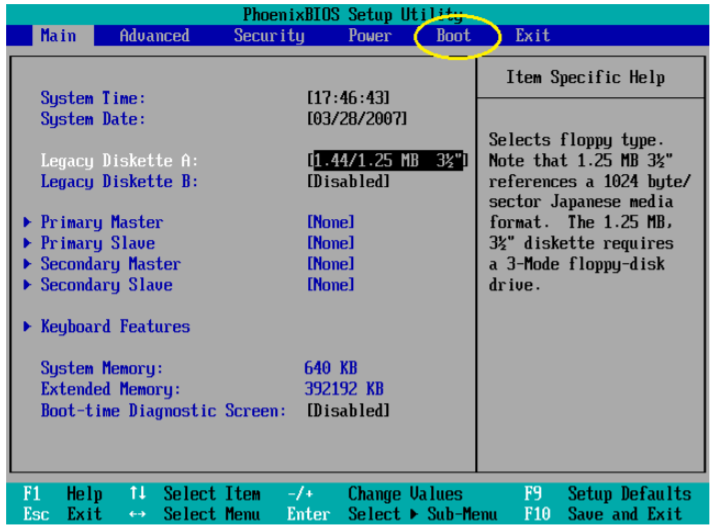Open the Advanced tab
This screenshot has width=717, height=531.
(x=154, y=36)
